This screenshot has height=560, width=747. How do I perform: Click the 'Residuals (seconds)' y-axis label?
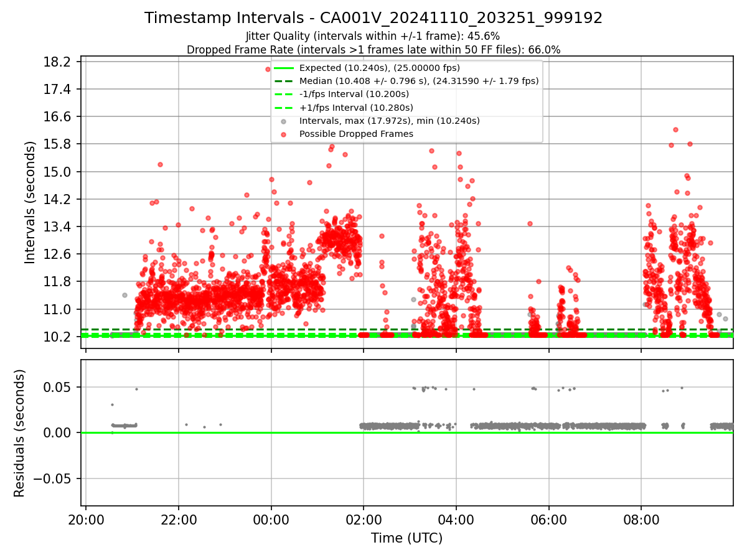click(20, 433)
